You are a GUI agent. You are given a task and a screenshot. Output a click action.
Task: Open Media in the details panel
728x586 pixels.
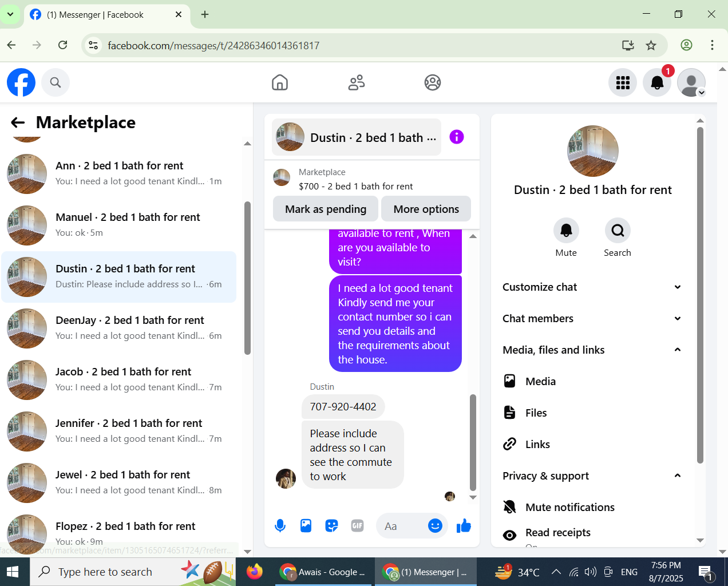coord(592,381)
